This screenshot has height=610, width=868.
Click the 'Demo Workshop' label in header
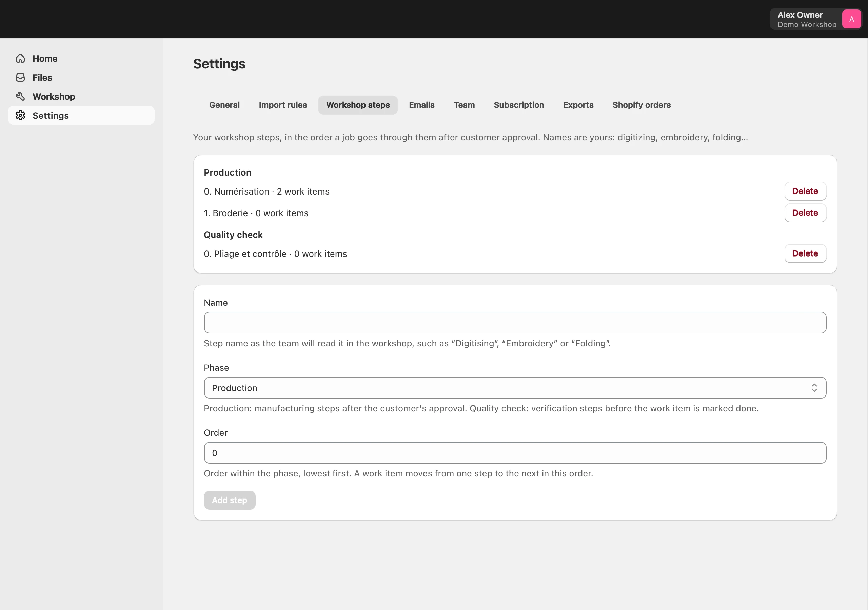tap(807, 24)
